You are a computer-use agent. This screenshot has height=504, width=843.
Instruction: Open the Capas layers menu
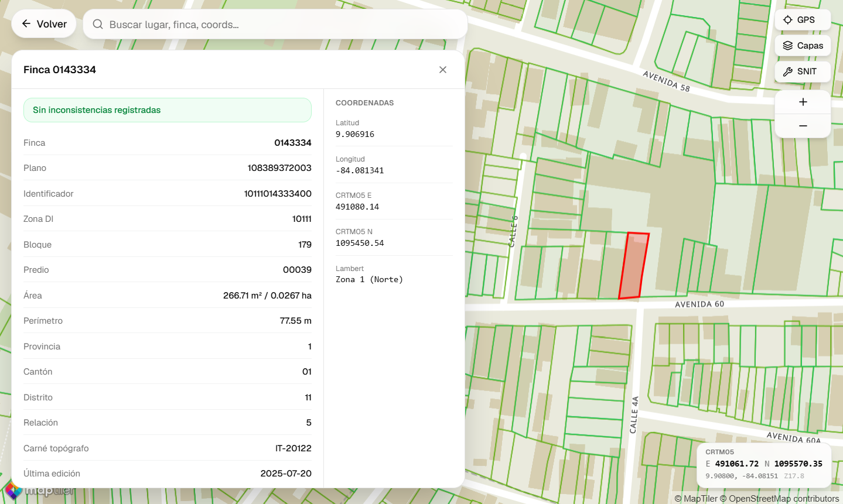pos(803,46)
